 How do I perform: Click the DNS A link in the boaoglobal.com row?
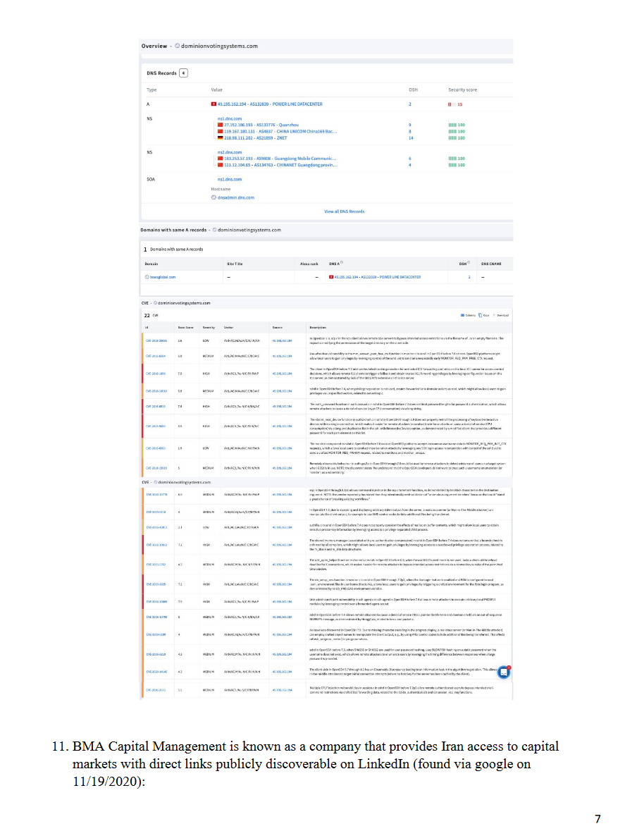378,277
